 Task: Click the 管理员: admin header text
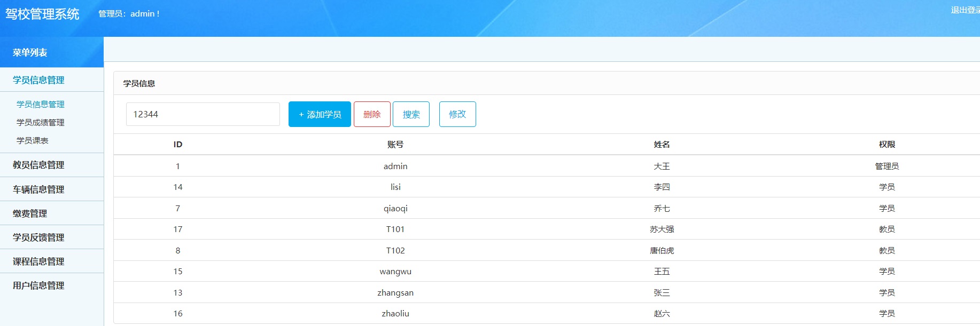click(x=129, y=14)
